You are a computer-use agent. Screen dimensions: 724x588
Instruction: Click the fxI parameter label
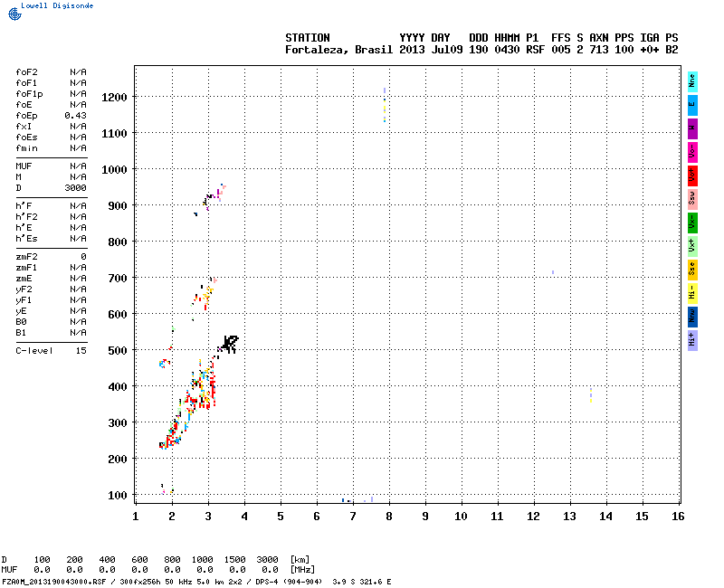pyautogui.click(x=24, y=127)
